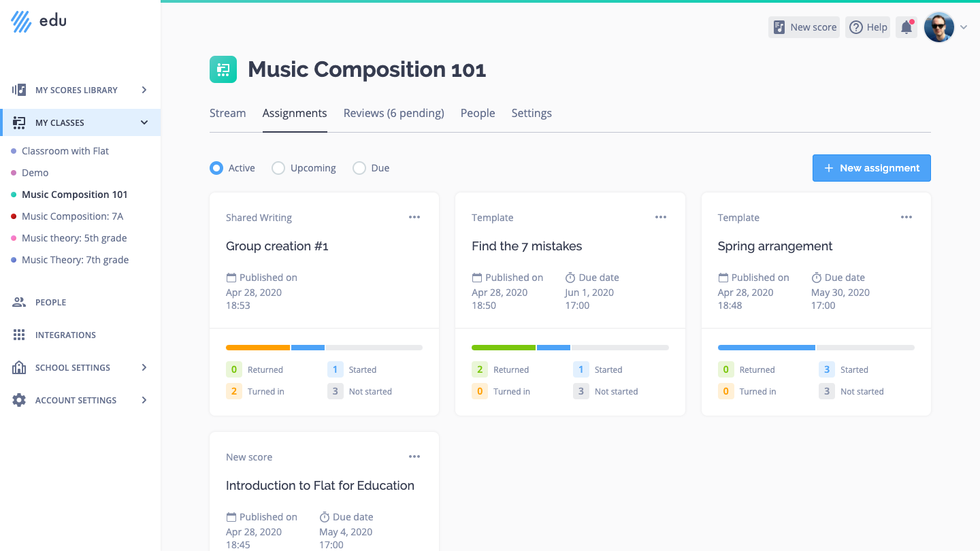Open the user avatar dropdown arrow
The height and width of the screenshot is (551, 980).
(x=964, y=27)
